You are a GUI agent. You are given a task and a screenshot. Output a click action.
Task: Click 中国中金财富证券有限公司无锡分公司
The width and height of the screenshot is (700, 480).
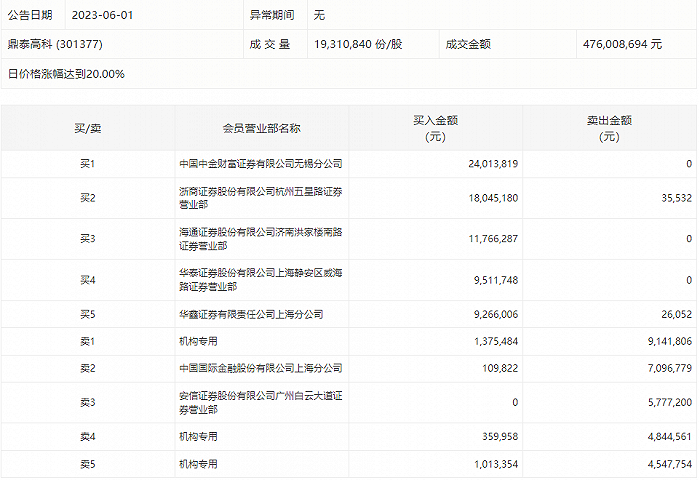pos(261,164)
